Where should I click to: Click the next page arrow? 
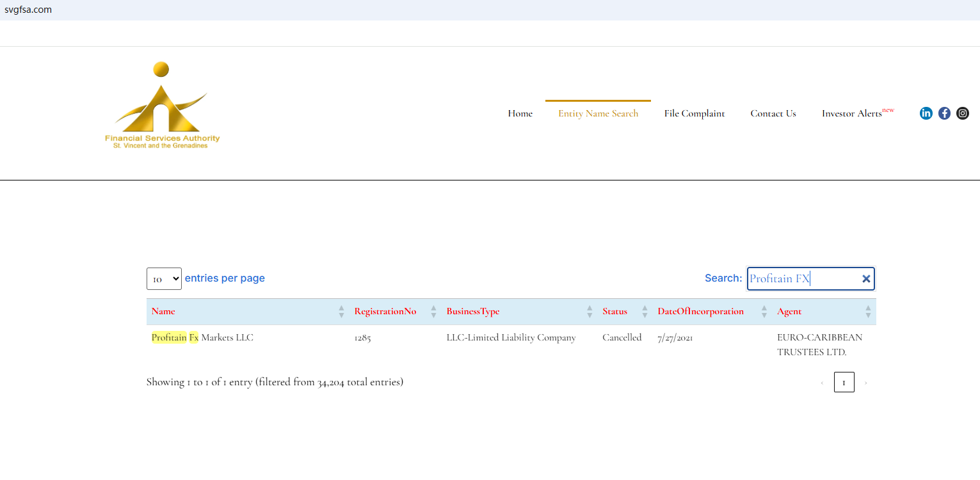pos(866,383)
